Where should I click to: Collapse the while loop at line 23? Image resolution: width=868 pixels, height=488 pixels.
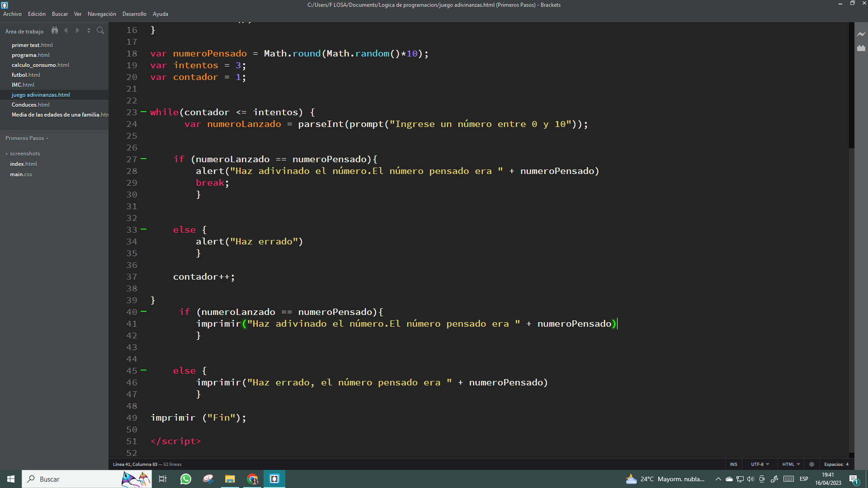click(x=144, y=112)
